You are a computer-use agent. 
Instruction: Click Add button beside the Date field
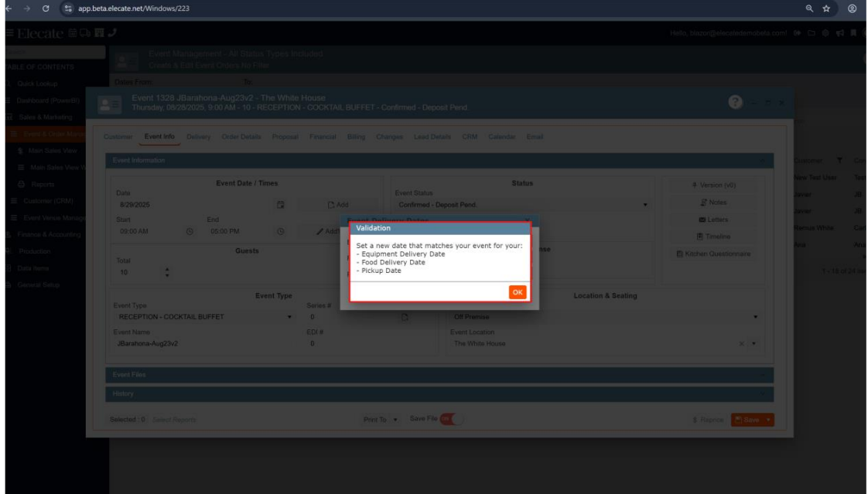(338, 205)
